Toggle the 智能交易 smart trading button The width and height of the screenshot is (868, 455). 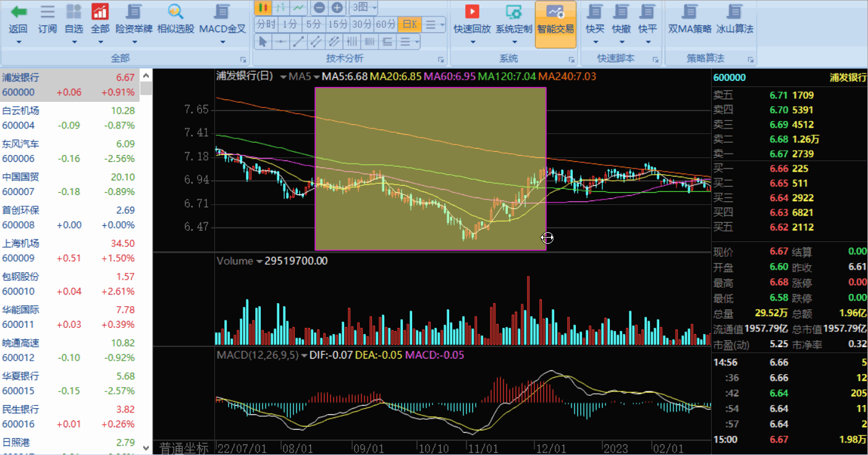point(555,23)
